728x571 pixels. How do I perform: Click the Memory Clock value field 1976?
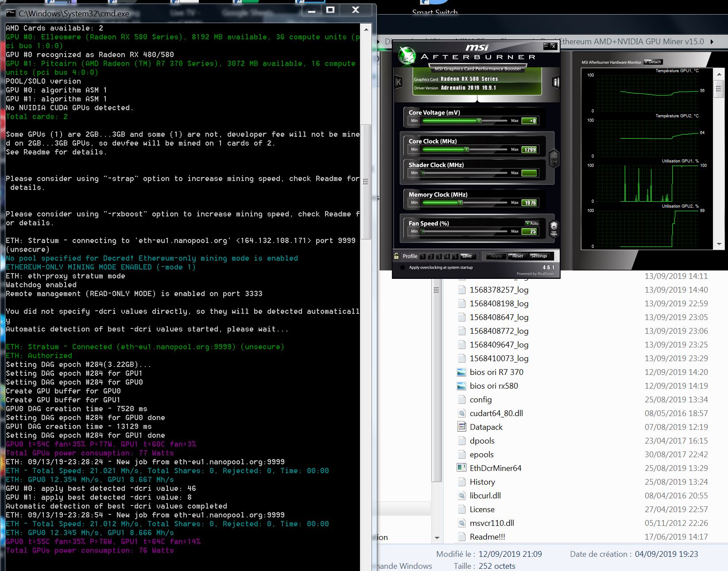(530, 203)
